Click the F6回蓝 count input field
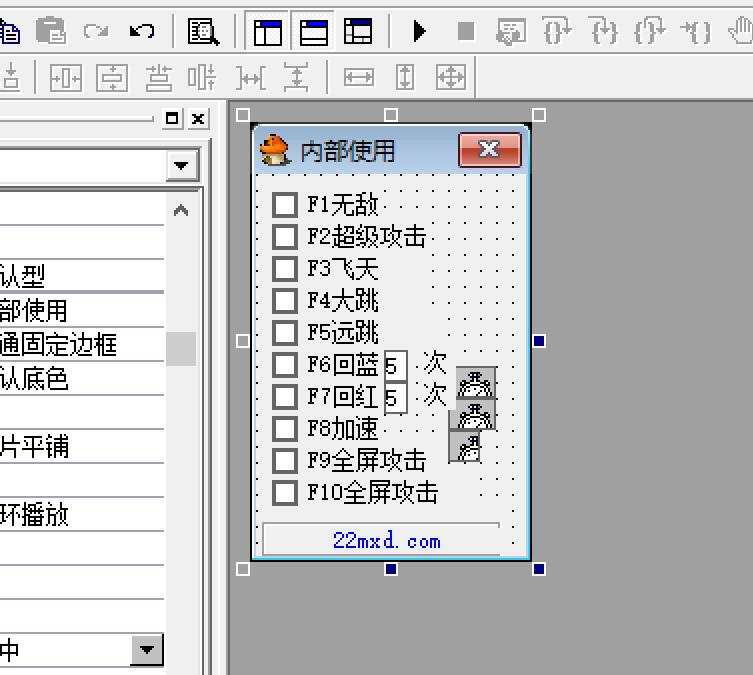This screenshot has height=675, width=753. 396,366
